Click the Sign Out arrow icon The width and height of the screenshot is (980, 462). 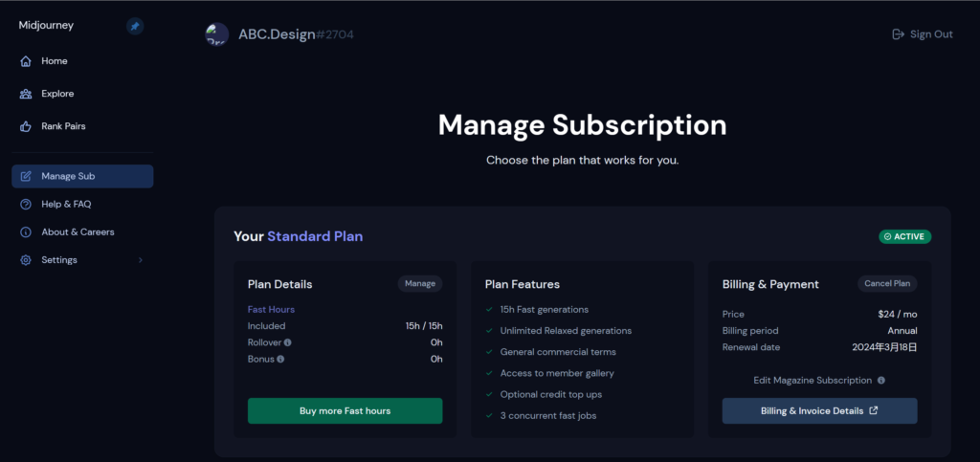[x=898, y=34]
